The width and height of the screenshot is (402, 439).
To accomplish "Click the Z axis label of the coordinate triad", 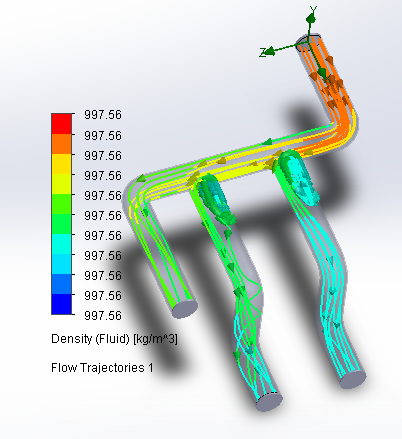I will tap(263, 52).
